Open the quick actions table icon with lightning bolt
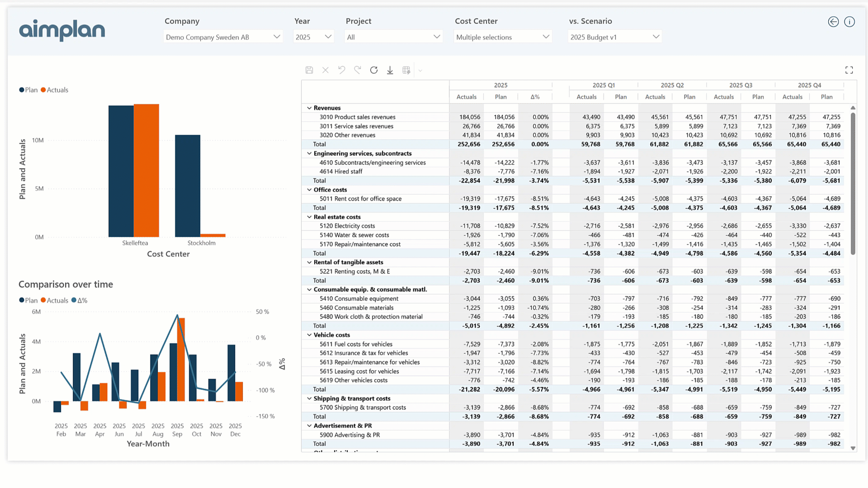868x488 pixels. 406,70
